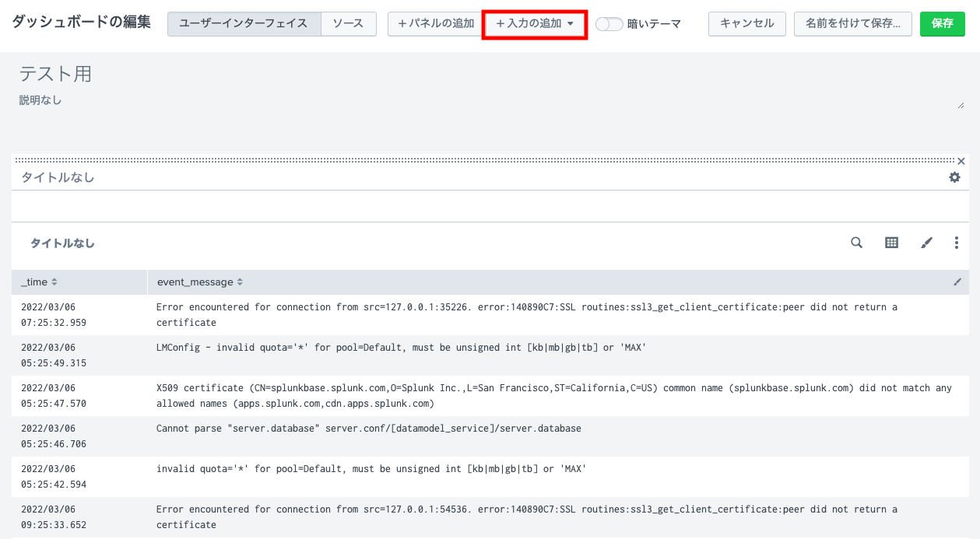Grab the dotted panel drag handle
The width and height of the screenshot is (980, 539).
click(x=484, y=159)
